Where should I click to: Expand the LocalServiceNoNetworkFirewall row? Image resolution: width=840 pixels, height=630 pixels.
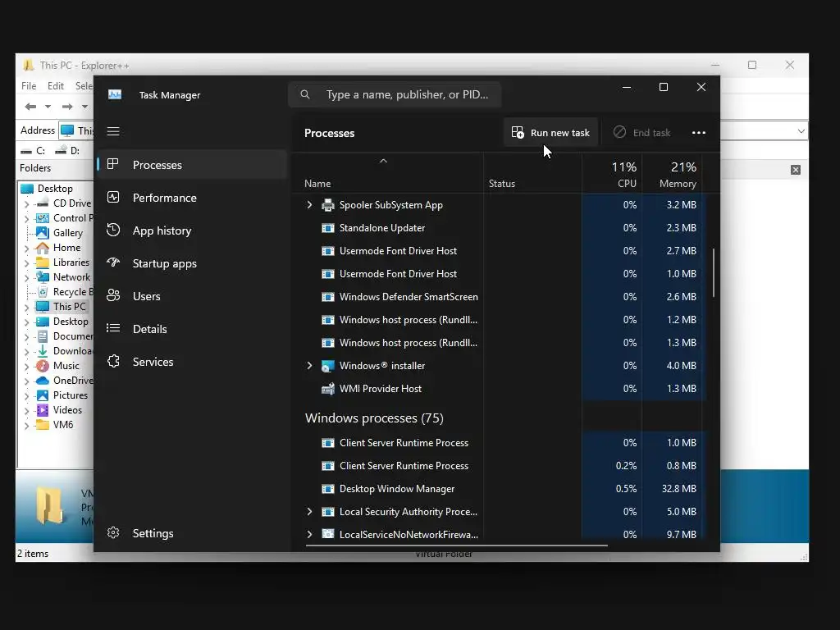click(309, 534)
